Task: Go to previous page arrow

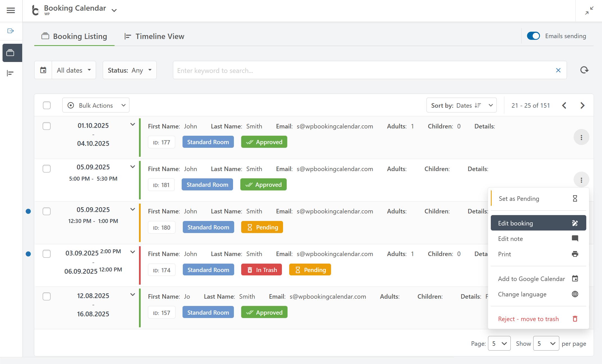Action: [x=564, y=105]
